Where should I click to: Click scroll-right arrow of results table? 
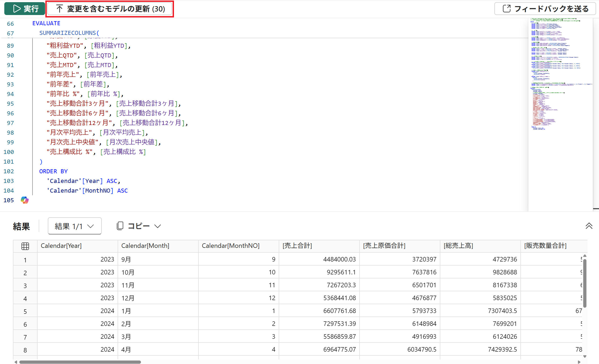pyautogui.click(x=579, y=362)
